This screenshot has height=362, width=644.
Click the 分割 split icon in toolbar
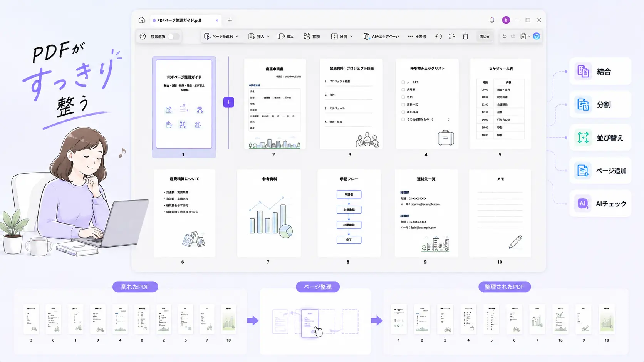[x=334, y=36]
